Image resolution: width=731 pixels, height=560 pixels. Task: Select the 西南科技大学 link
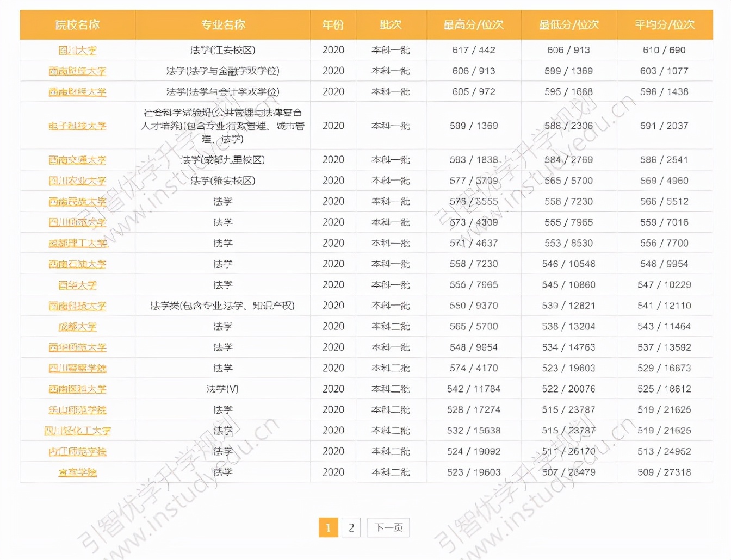(77, 306)
